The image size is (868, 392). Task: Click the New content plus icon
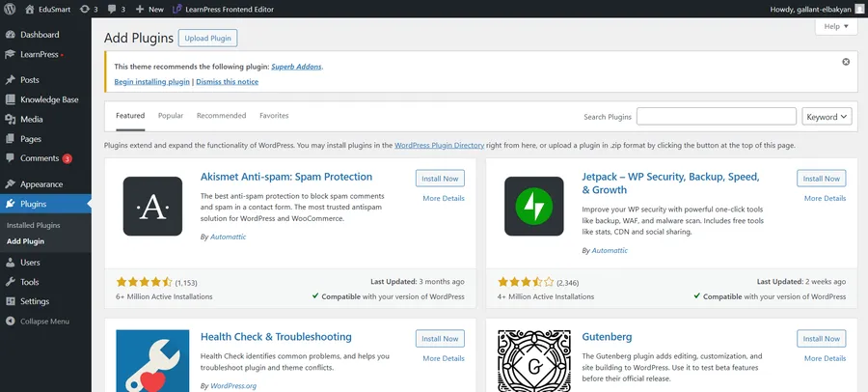(140, 9)
